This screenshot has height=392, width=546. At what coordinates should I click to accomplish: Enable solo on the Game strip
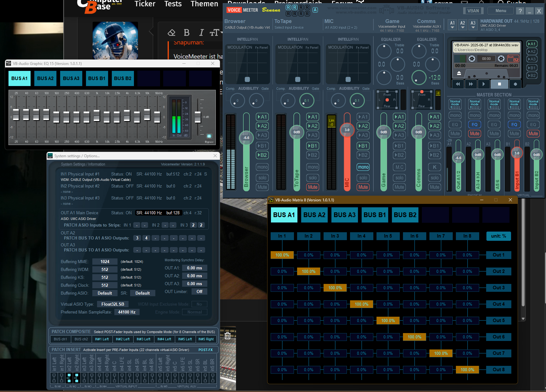click(399, 178)
